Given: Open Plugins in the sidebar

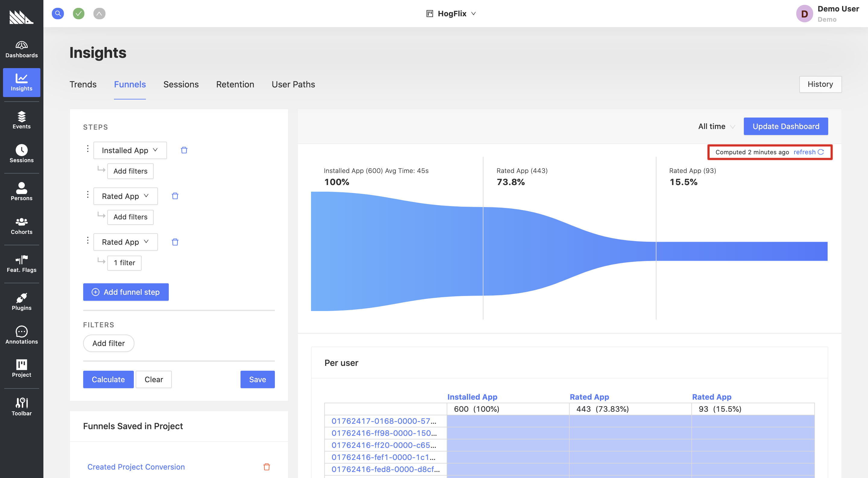Looking at the screenshot, I should tap(22, 301).
